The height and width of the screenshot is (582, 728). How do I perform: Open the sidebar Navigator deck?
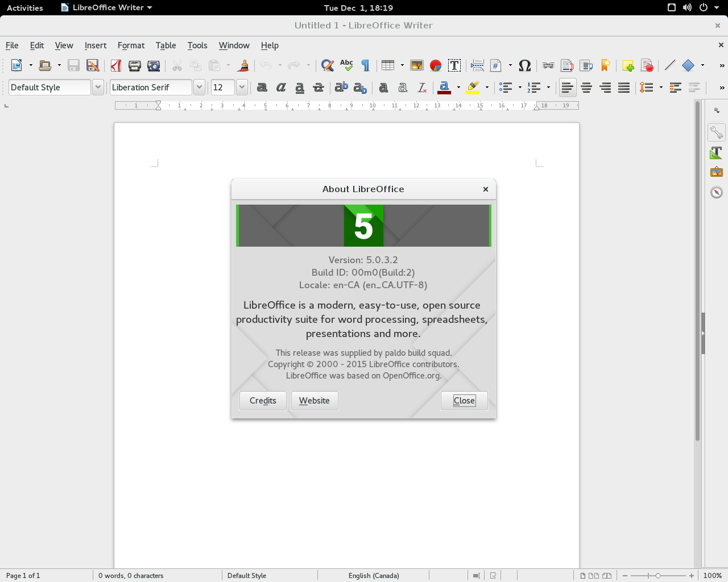717,192
